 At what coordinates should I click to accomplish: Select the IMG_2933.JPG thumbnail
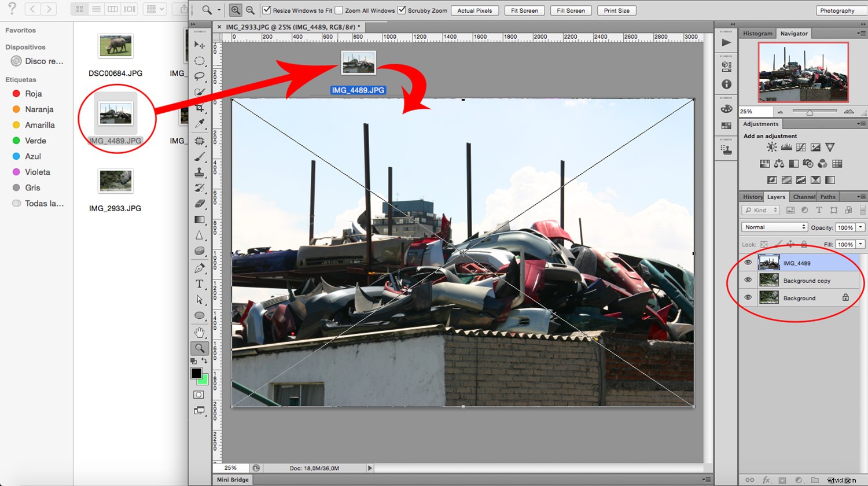pyautogui.click(x=115, y=180)
